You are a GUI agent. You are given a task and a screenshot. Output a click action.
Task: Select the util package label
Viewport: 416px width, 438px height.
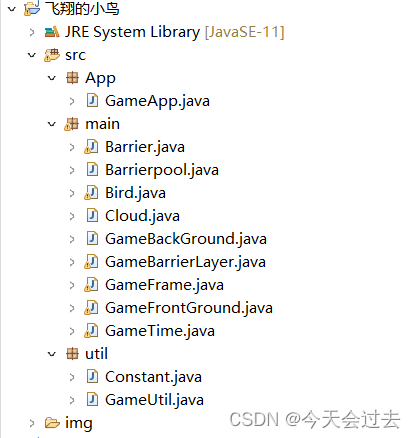(96, 354)
